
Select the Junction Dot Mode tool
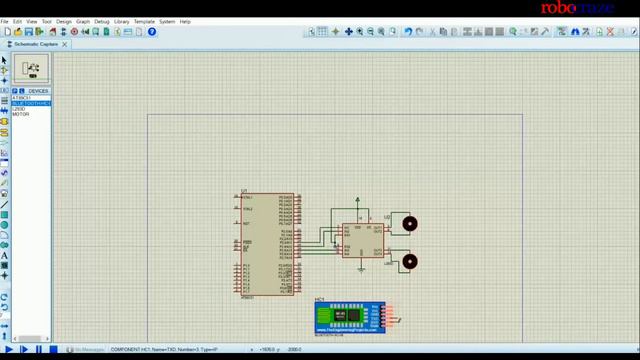pos(4,80)
